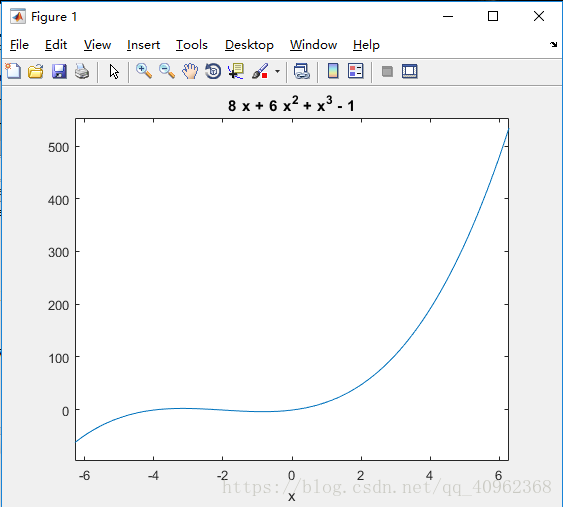Click the New Figure icon

pyautogui.click(x=13, y=71)
